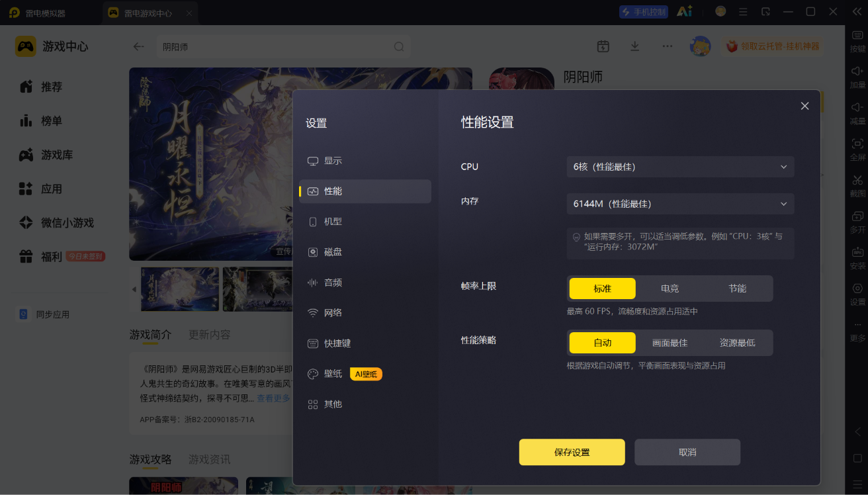The height and width of the screenshot is (495, 868).
Task: Click the 保存设置 save button
Action: pos(572,452)
